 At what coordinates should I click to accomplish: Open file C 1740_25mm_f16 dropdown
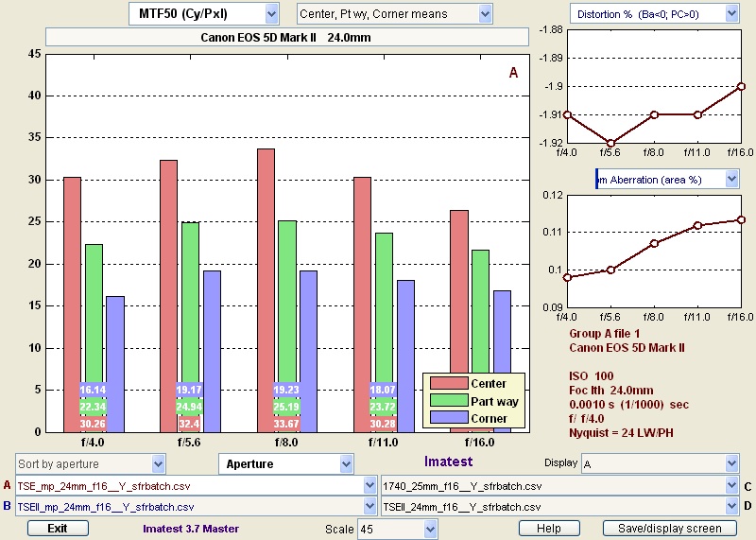tap(559, 485)
